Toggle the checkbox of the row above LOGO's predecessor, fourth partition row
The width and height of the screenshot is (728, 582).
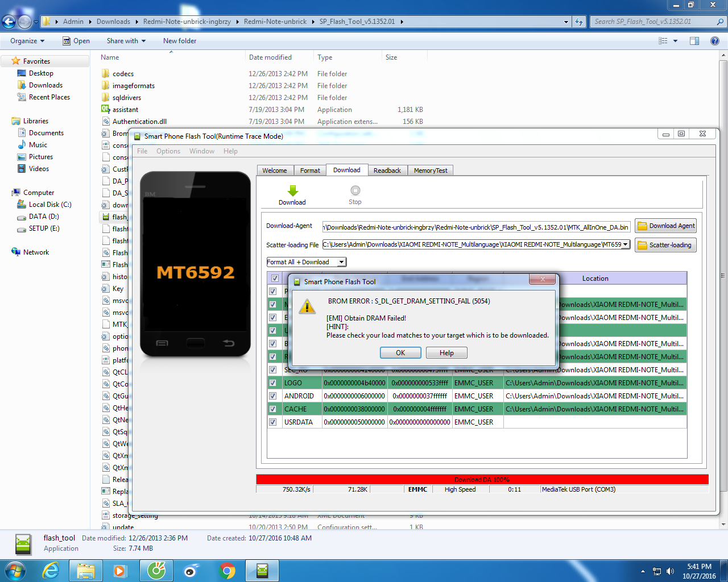click(x=272, y=331)
